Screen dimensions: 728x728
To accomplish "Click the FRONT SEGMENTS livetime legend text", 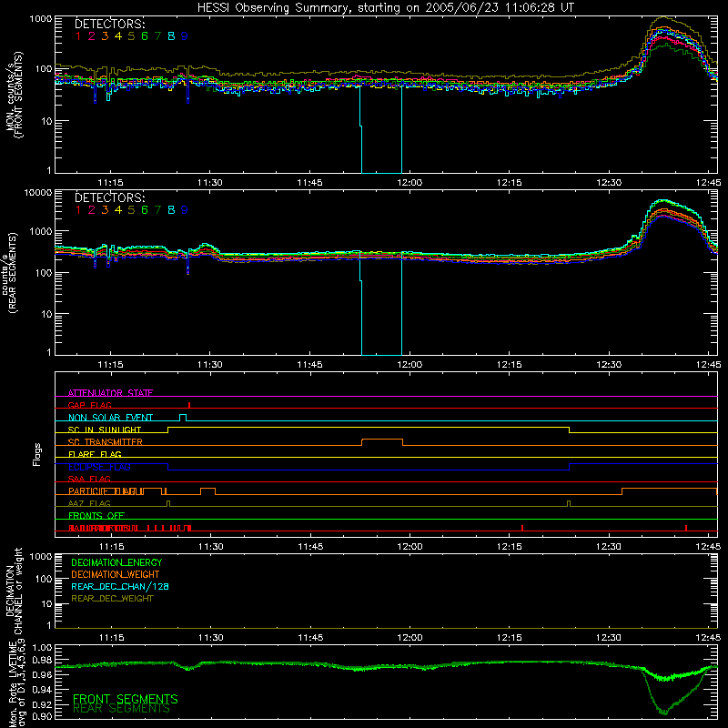I will pyautogui.click(x=126, y=699).
